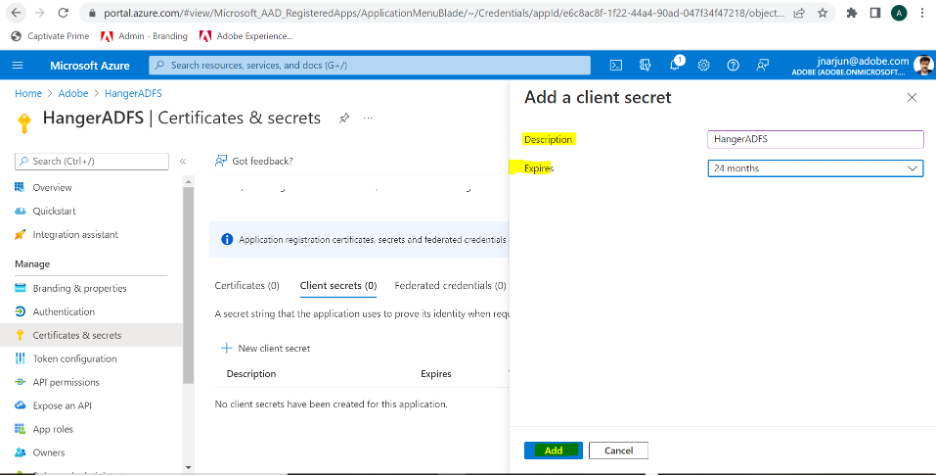Open the more options ellipsis beside title
936x476 pixels.
coord(368,118)
